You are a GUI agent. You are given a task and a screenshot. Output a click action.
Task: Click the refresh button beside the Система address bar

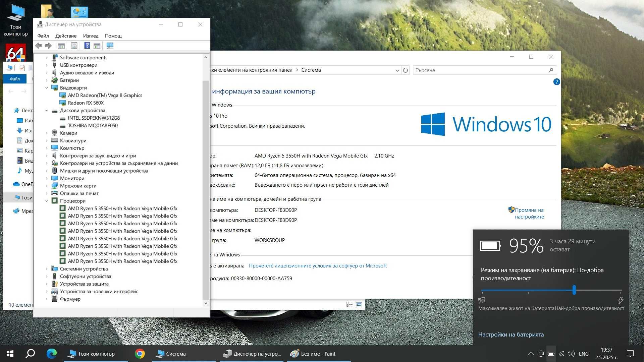406,70
